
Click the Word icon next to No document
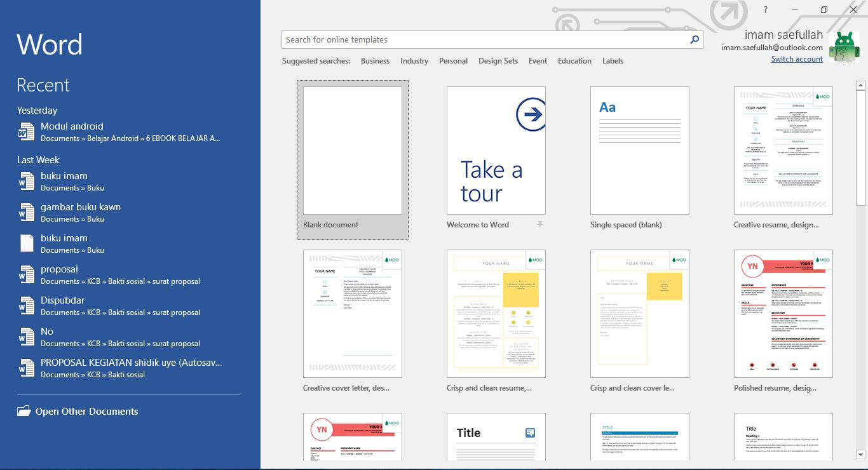click(26, 337)
